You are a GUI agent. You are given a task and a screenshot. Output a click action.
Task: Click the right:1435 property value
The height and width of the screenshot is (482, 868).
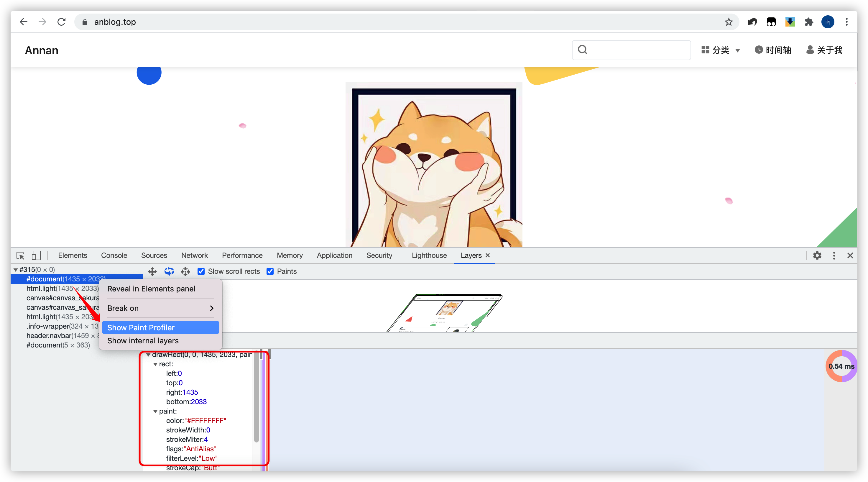[190, 392]
